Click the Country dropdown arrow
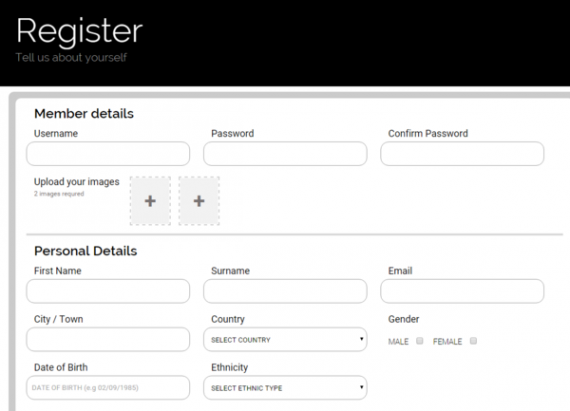The height and width of the screenshot is (411, 570). point(361,339)
